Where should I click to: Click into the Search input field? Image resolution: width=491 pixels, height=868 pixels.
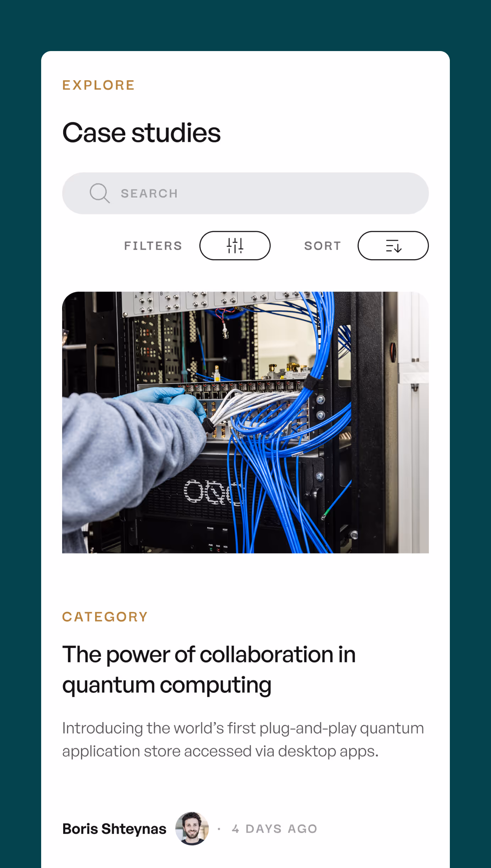(245, 193)
